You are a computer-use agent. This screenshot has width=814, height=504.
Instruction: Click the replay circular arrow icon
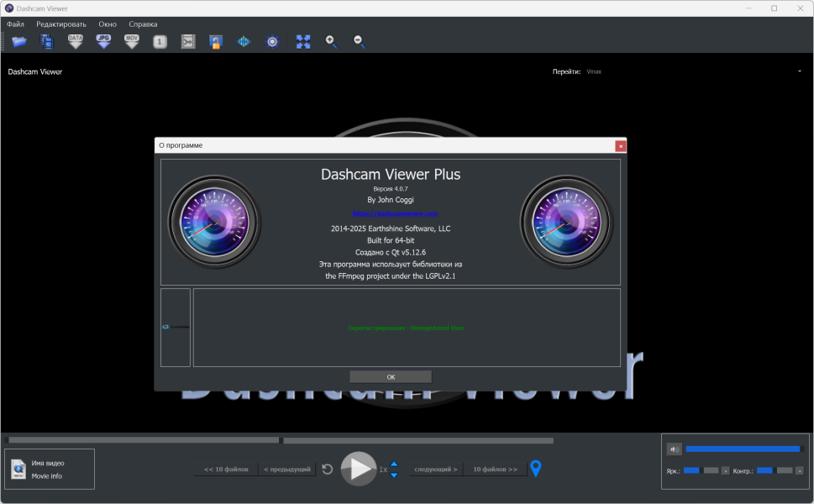tap(328, 469)
